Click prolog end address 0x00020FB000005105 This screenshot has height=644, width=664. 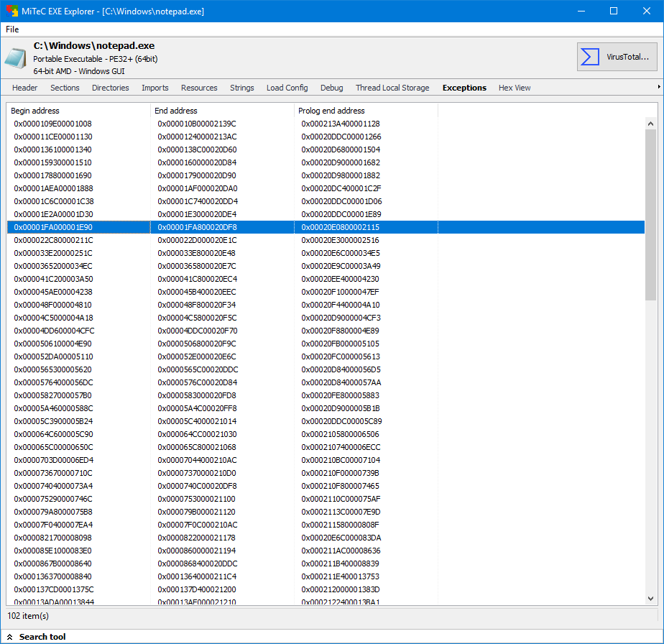click(340, 343)
